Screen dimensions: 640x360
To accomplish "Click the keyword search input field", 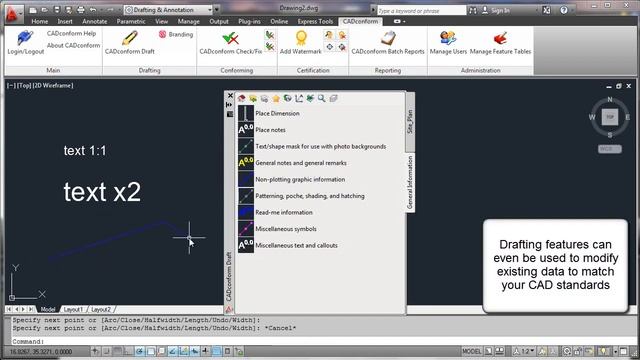I will [421, 11].
